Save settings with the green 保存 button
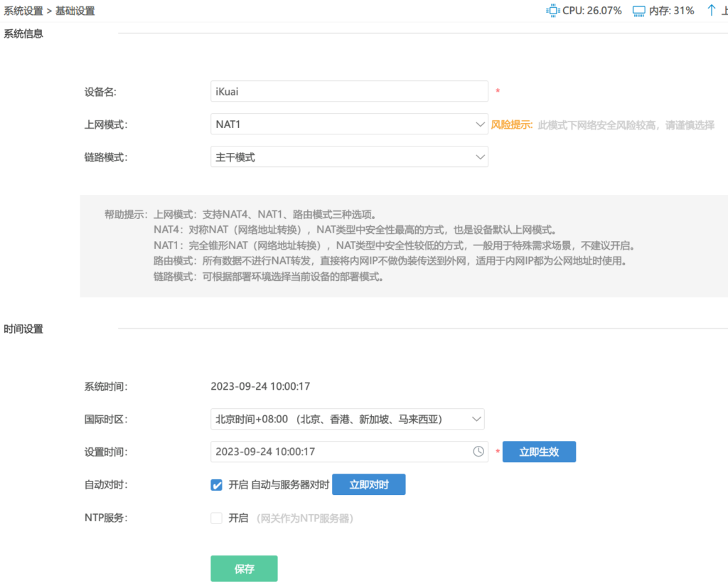The width and height of the screenshot is (728, 586). [x=244, y=569]
